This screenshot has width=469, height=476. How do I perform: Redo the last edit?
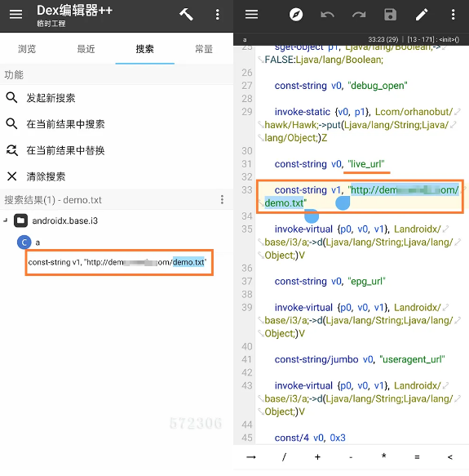(359, 14)
